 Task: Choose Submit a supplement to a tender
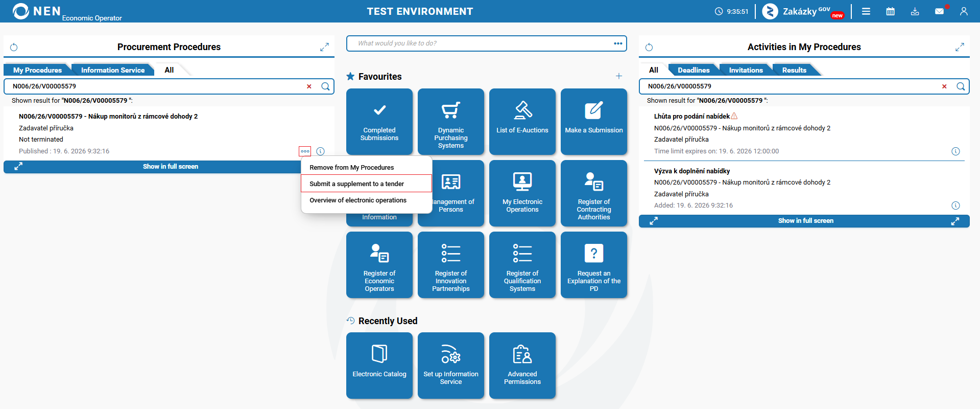point(367,184)
